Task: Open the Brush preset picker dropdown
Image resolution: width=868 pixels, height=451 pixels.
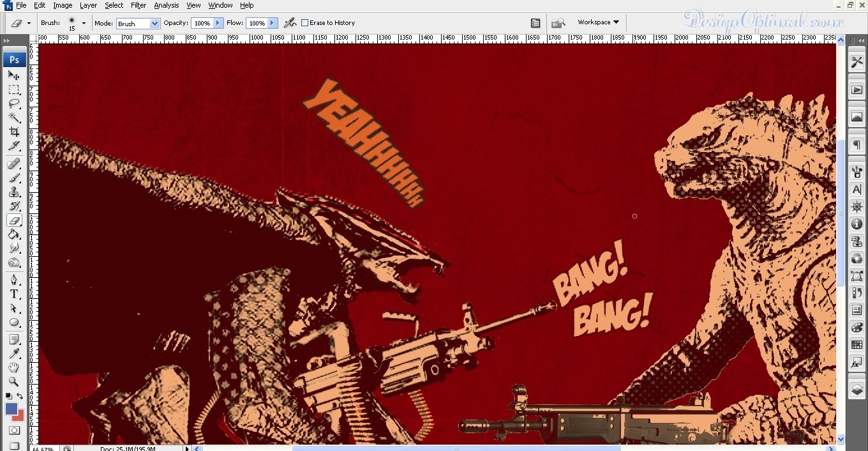Action: pyautogui.click(x=84, y=23)
